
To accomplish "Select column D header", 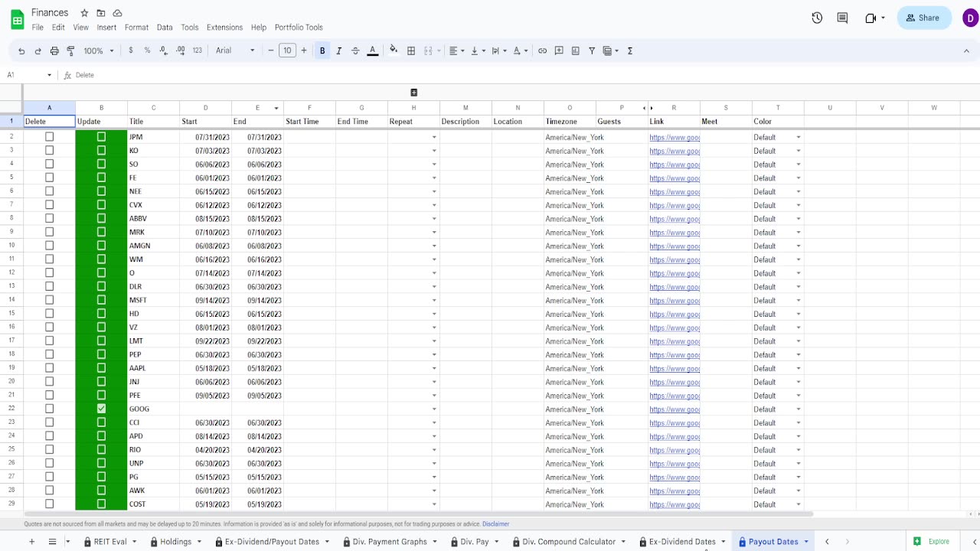I will pos(205,108).
